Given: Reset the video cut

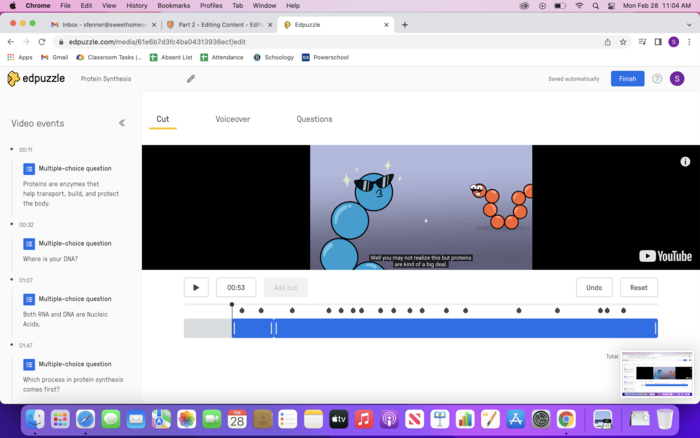Looking at the screenshot, I should (x=639, y=288).
